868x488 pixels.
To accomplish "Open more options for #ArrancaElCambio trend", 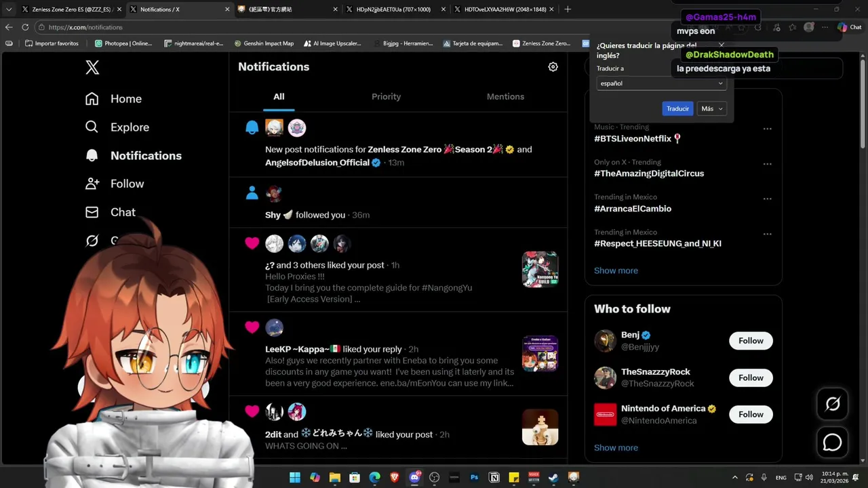I will coord(767,199).
